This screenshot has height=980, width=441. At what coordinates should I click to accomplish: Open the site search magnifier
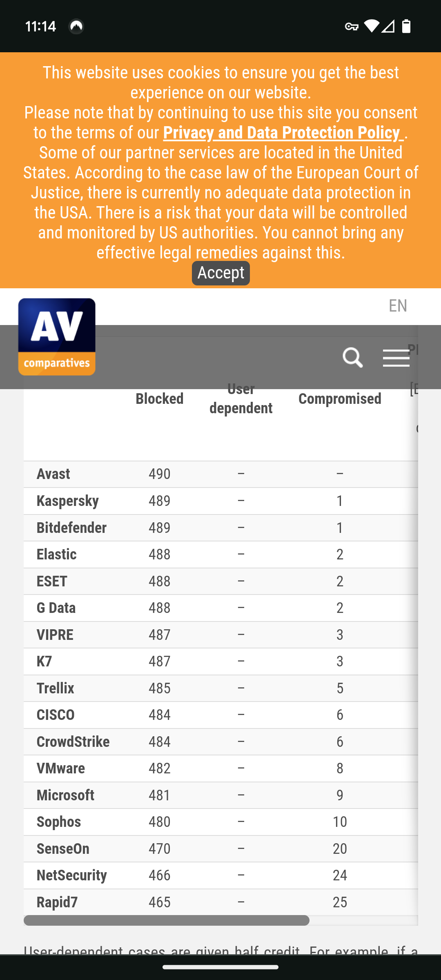352,358
